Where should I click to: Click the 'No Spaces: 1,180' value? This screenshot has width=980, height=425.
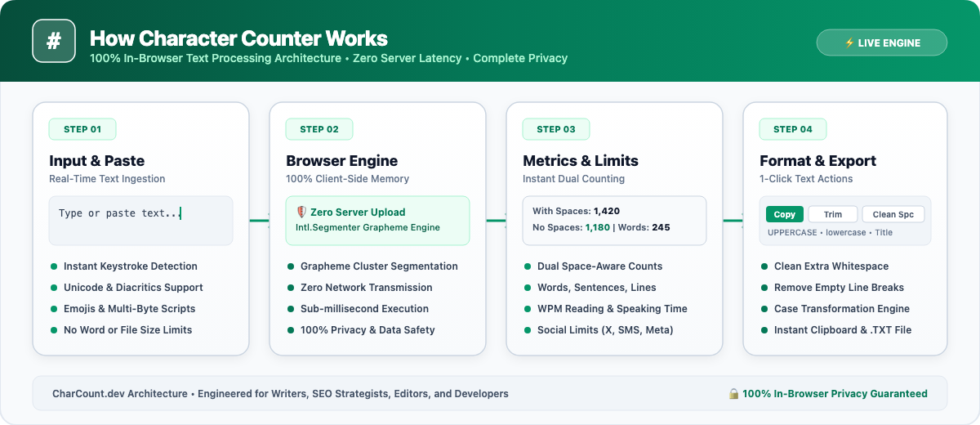click(x=571, y=227)
